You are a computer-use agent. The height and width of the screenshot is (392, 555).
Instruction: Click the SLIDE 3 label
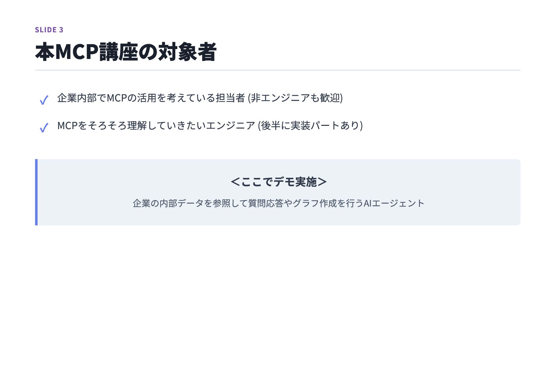click(x=49, y=30)
